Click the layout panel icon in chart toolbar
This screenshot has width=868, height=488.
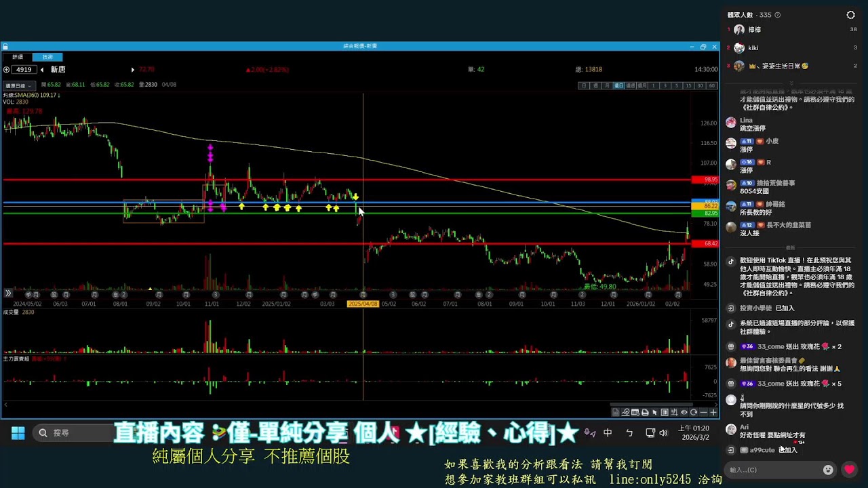(x=665, y=412)
